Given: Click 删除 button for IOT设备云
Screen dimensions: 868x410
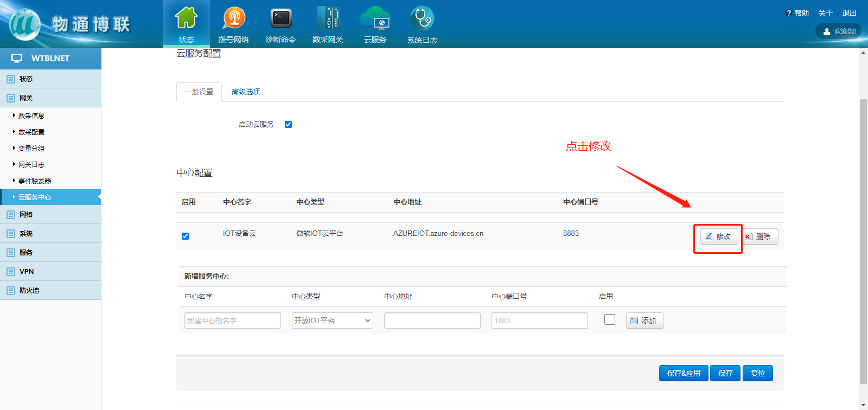Looking at the screenshot, I should pos(759,236).
